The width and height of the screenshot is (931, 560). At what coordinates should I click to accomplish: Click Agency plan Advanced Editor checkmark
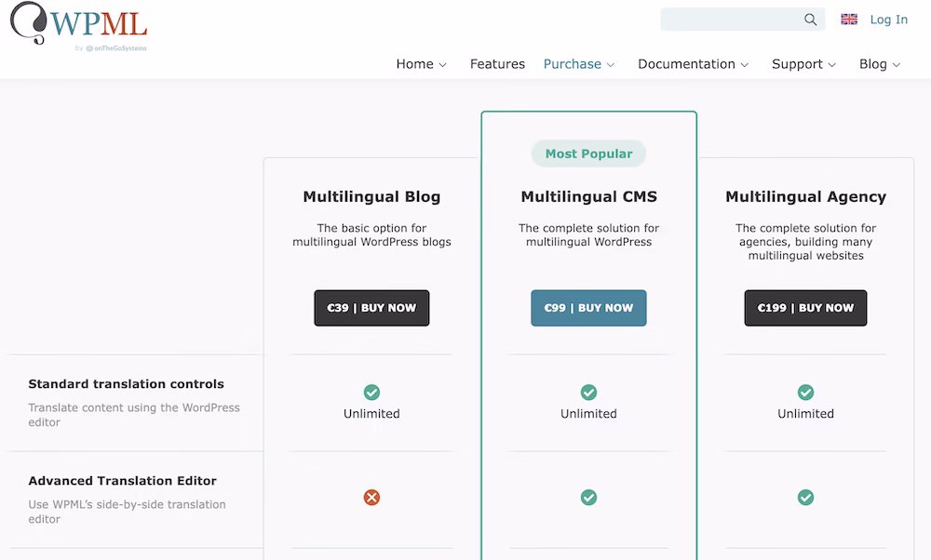[805, 497]
